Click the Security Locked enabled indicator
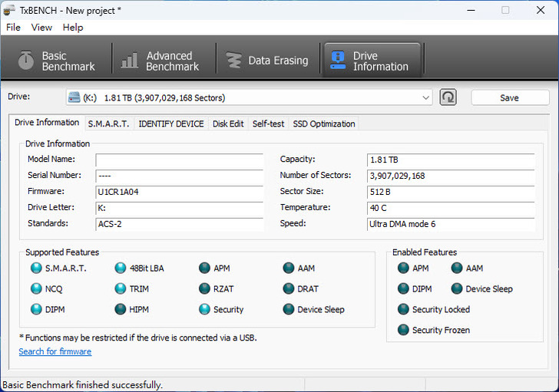Screen dimensions: 559x392 [404, 310]
